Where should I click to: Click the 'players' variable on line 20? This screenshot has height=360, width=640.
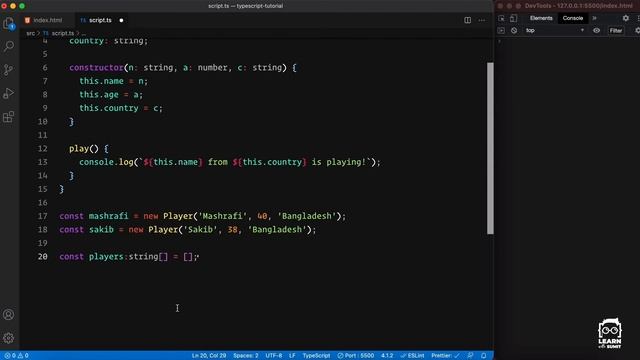[x=106, y=257]
